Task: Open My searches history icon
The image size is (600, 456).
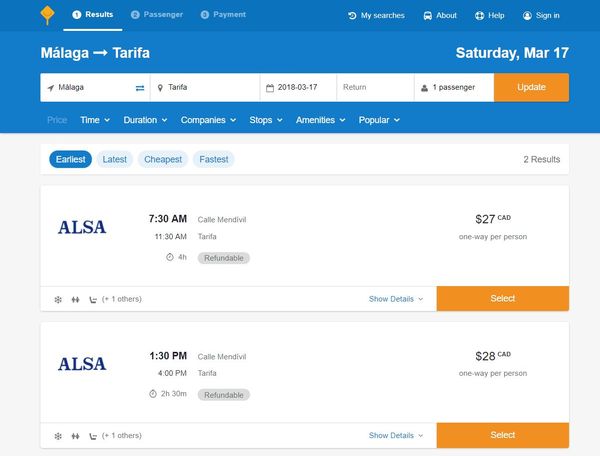Action: pos(352,16)
